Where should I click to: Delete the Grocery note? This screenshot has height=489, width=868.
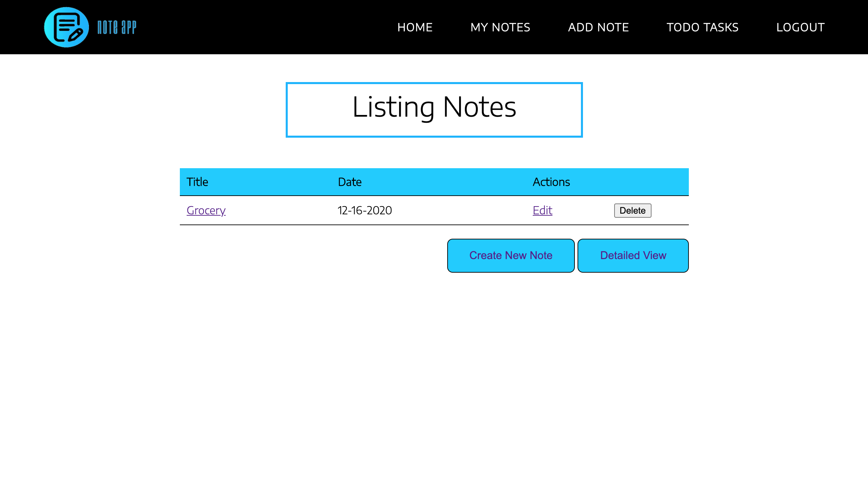pos(632,210)
